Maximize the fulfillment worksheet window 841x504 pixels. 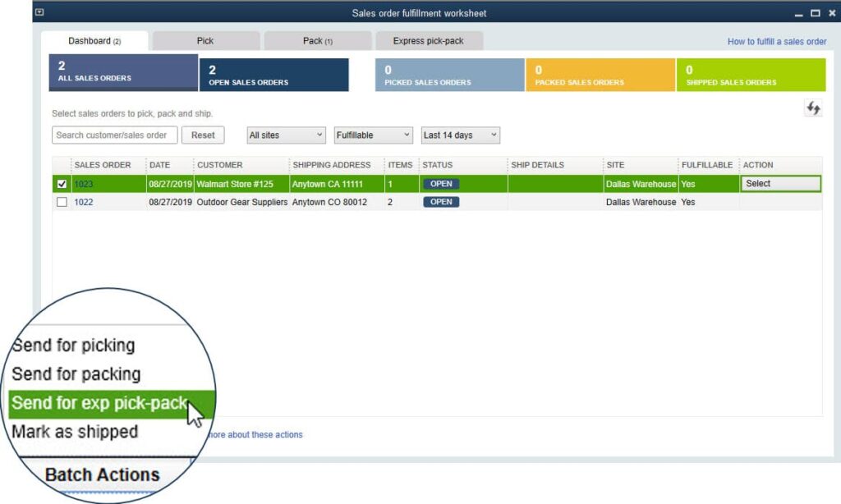(x=816, y=13)
